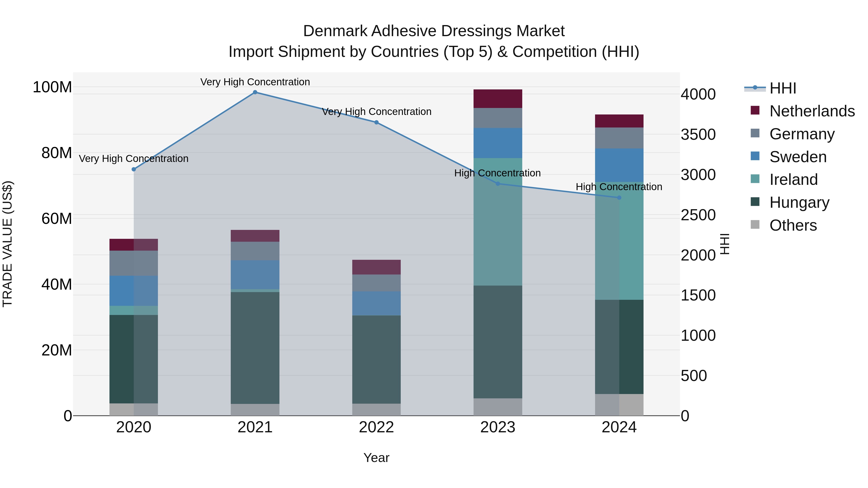This screenshot has height=488, width=868.
Task: Click the 2021 Sweden bar segment
Action: point(255,275)
